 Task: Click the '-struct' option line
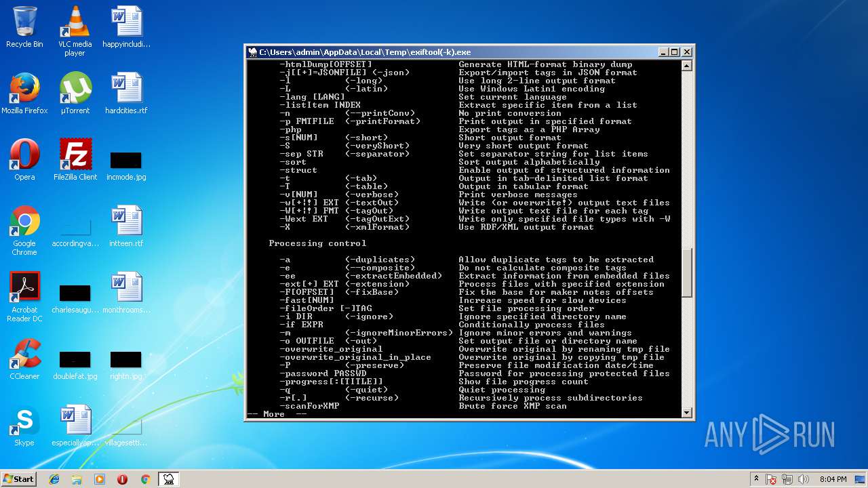(x=298, y=170)
